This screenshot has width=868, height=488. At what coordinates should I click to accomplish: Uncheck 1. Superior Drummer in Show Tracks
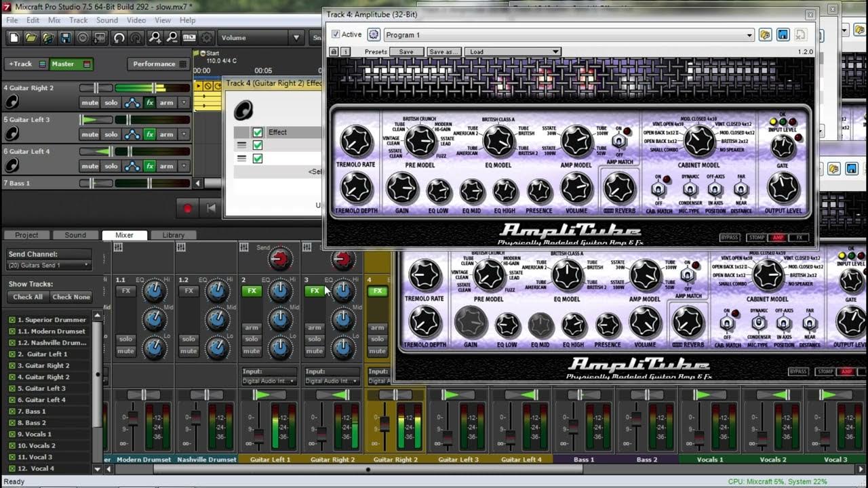pos(12,320)
